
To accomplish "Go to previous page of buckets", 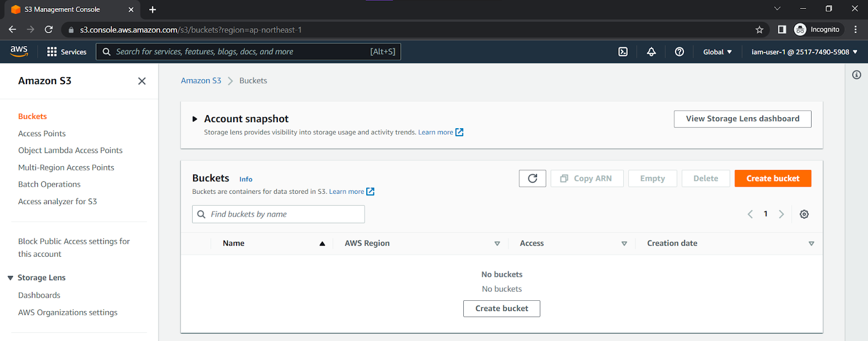I will click(x=750, y=214).
